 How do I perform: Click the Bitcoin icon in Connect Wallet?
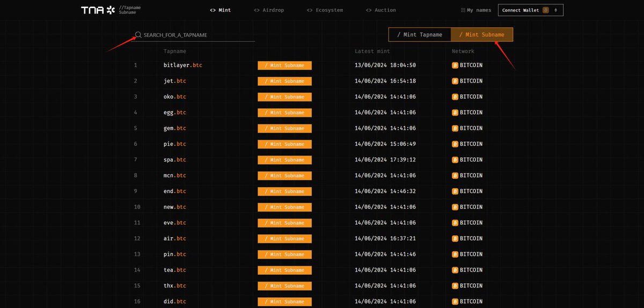click(x=546, y=10)
